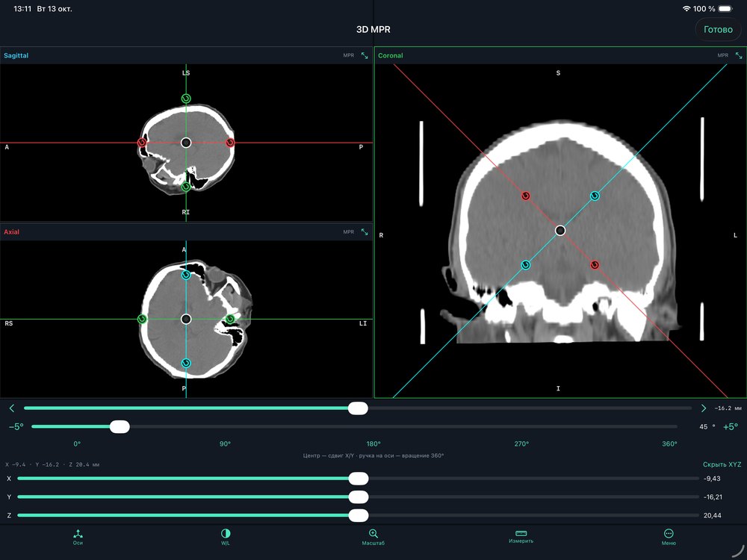Click the Z axis slider thumb
The image size is (747, 560).
(x=359, y=515)
